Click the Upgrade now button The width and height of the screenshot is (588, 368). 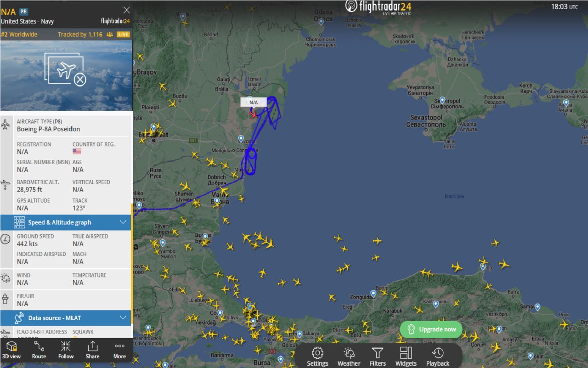(431, 329)
